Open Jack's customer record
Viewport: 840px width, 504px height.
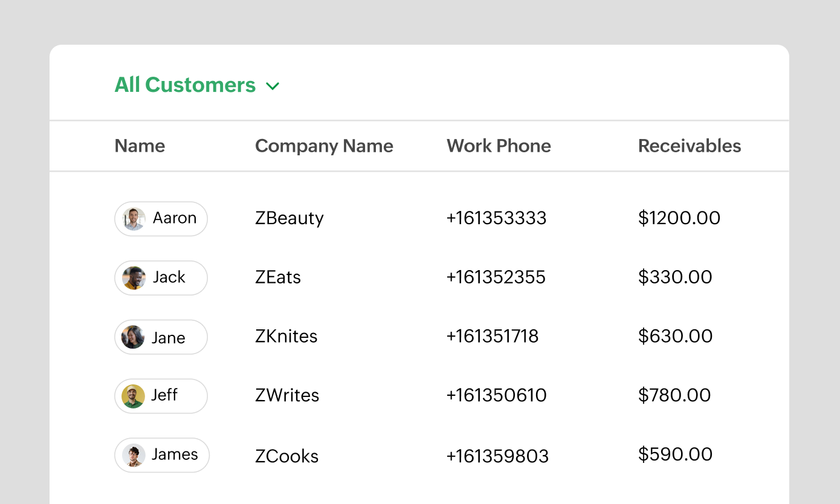170,277
